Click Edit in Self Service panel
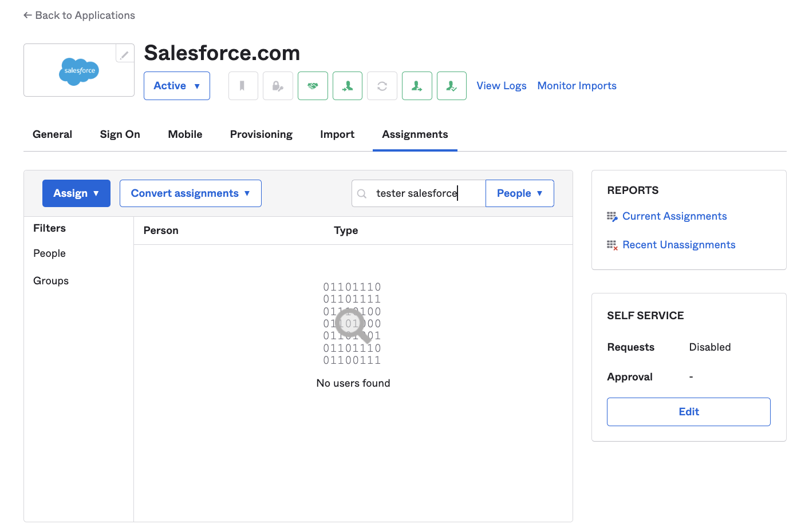Viewport: 797px width, 532px height. click(688, 412)
